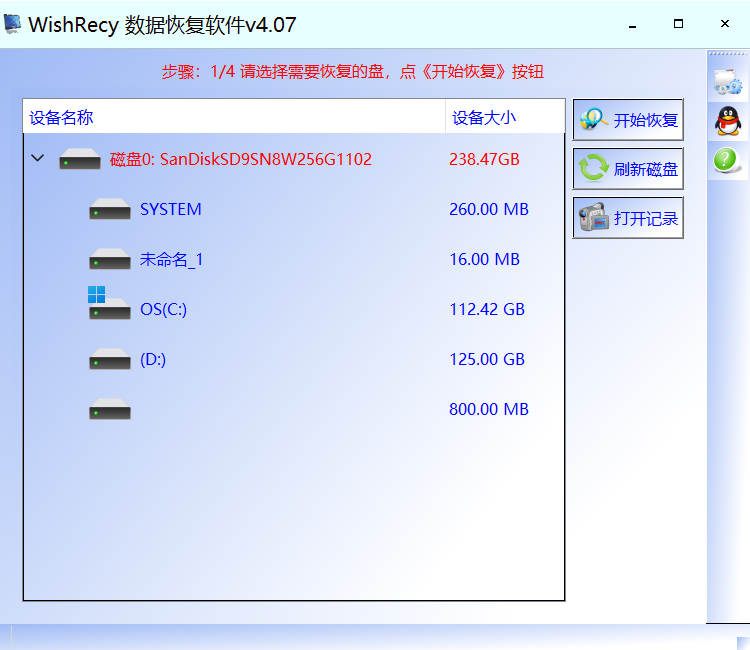Click the 设备名称 column header

pyautogui.click(x=234, y=117)
